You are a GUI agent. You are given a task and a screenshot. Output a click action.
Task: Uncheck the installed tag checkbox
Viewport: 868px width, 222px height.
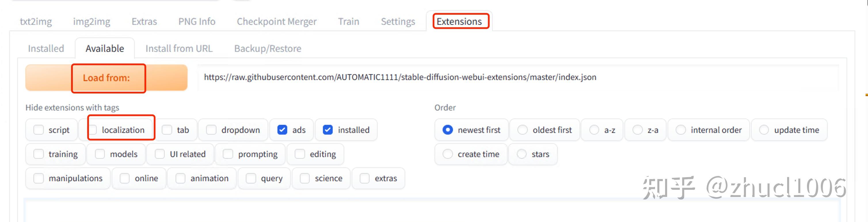click(x=328, y=130)
